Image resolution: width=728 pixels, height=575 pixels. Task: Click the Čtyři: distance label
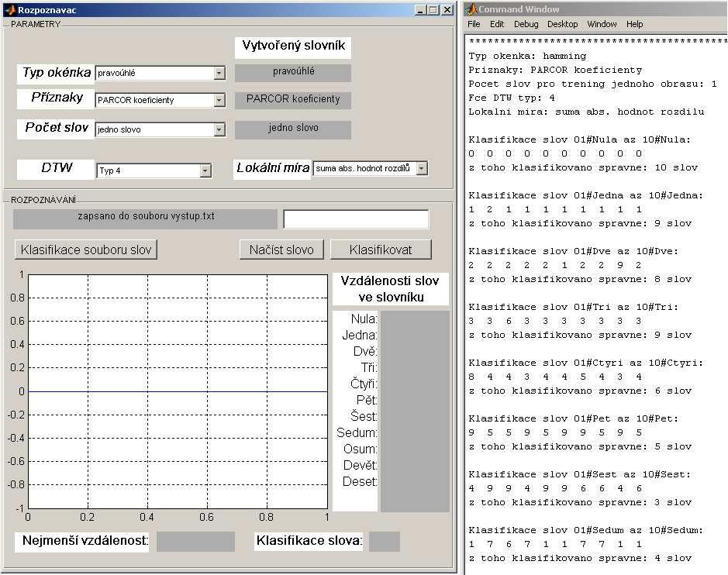click(364, 384)
